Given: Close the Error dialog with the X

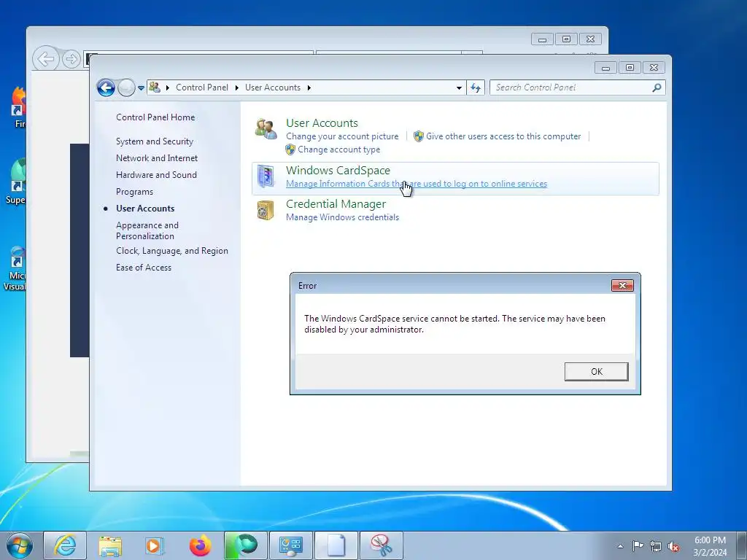Looking at the screenshot, I should pyautogui.click(x=622, y=285).
